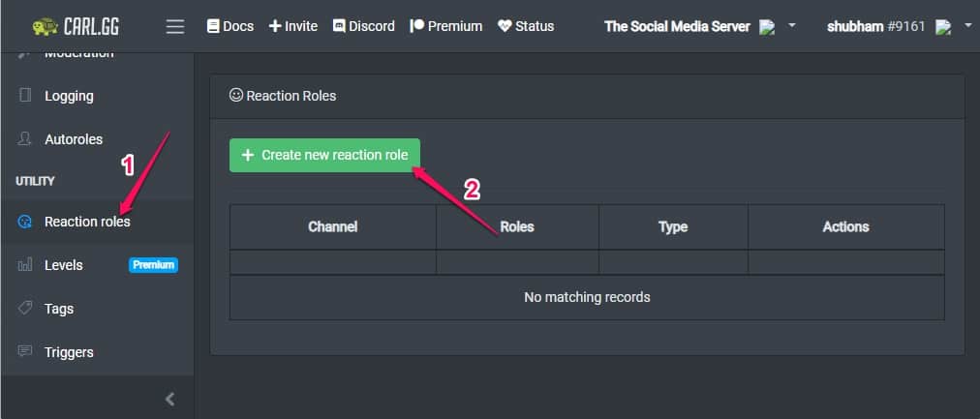
Task: Click the Carl.gg turtle logo
Action: 46,26
